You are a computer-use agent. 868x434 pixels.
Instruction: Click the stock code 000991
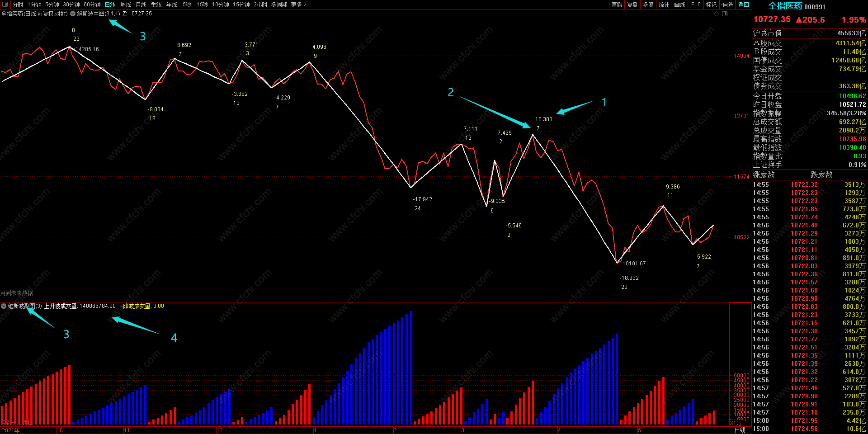[x=815, y=7]
